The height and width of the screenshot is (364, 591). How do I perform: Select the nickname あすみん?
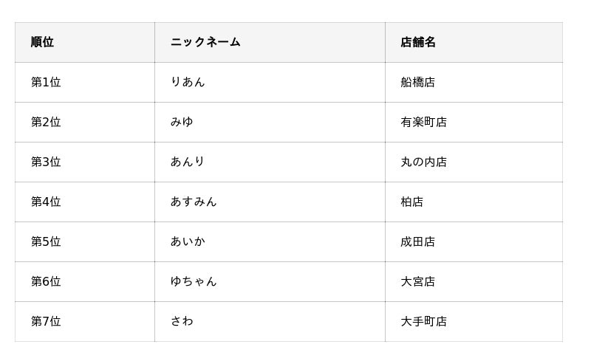coord(194,202)
